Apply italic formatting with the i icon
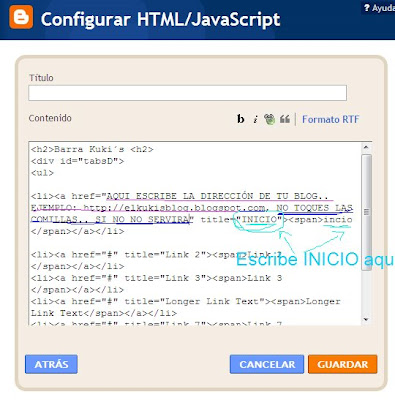Viewport: 395px width, 400px height. point(255,119)
